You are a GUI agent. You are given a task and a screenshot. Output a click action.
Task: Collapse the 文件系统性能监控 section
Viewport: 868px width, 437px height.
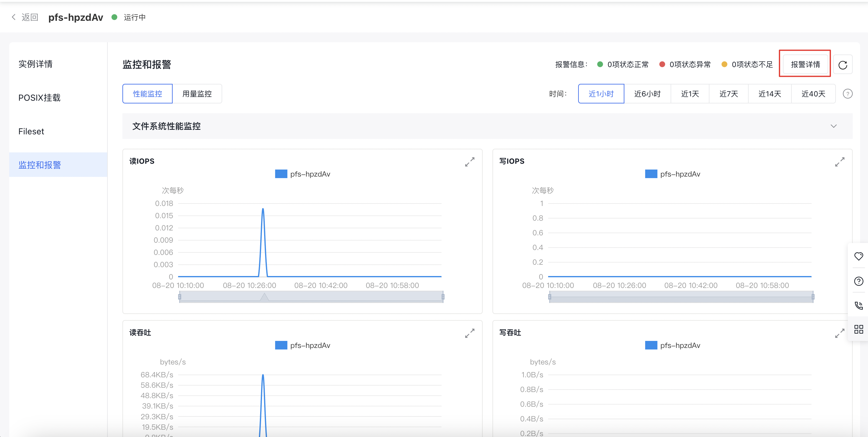click(833, 126)
